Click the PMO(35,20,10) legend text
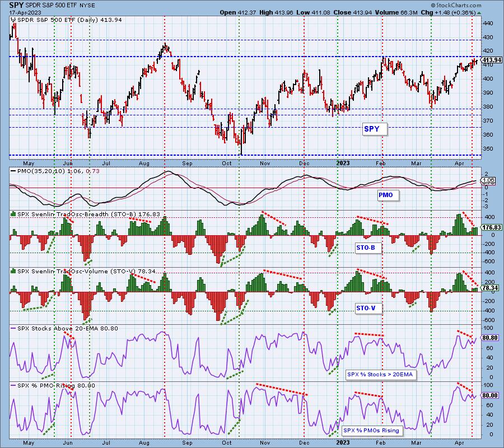This screenshot has width=504, height=448. point(58,171)
